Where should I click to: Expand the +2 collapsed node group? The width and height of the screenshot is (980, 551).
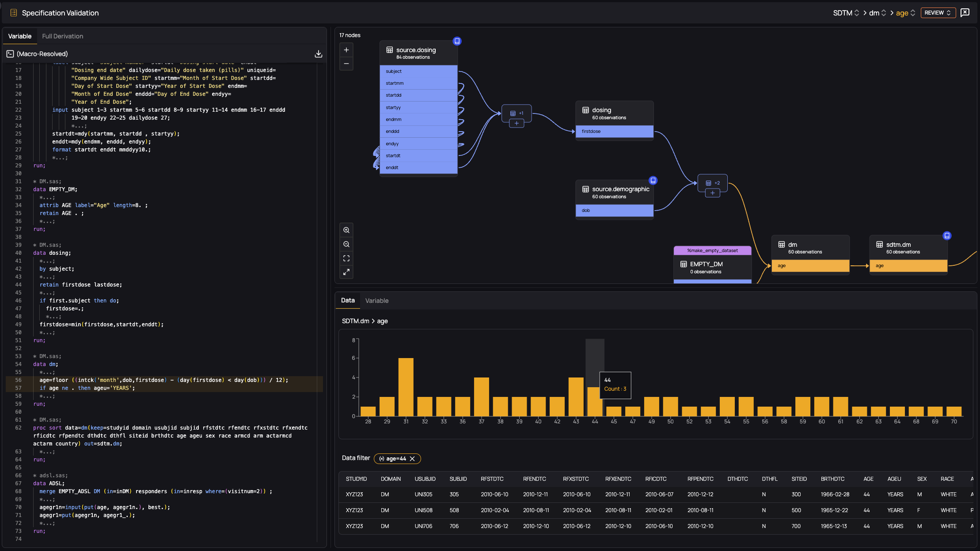click(712, 193)
